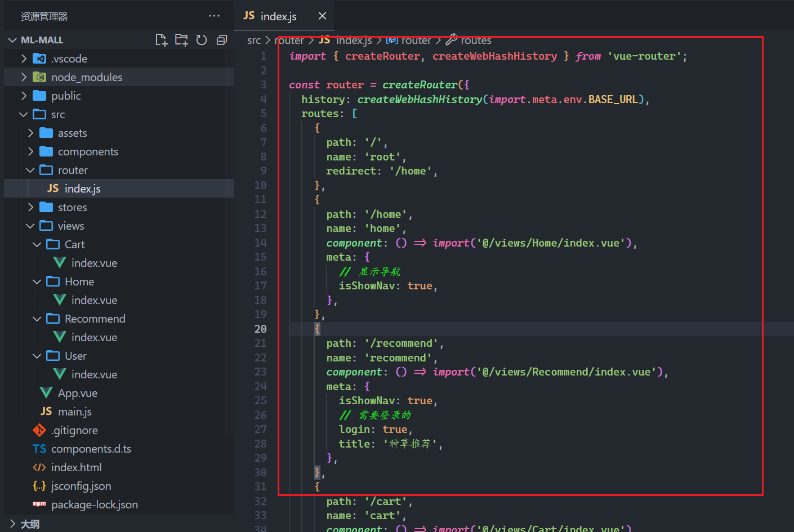Click the New File icon in explorer header
Image resolution: width=794 pixels, height=532 pixels.
162,40
